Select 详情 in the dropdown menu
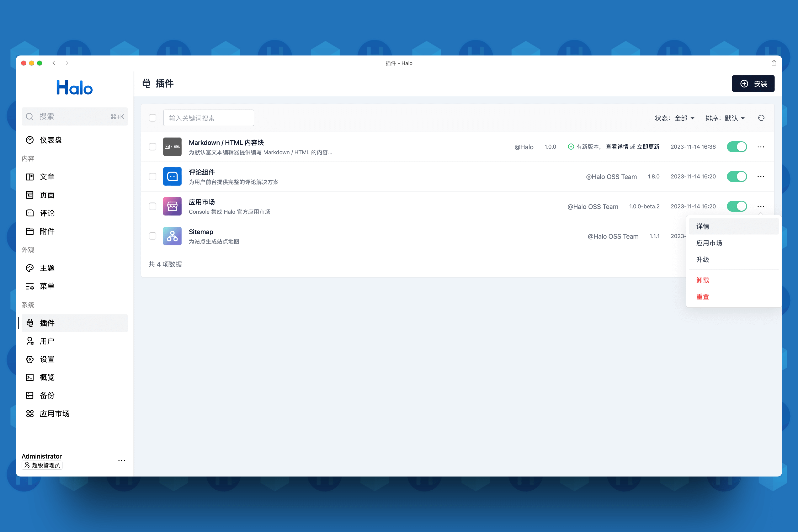 point(734,226)
